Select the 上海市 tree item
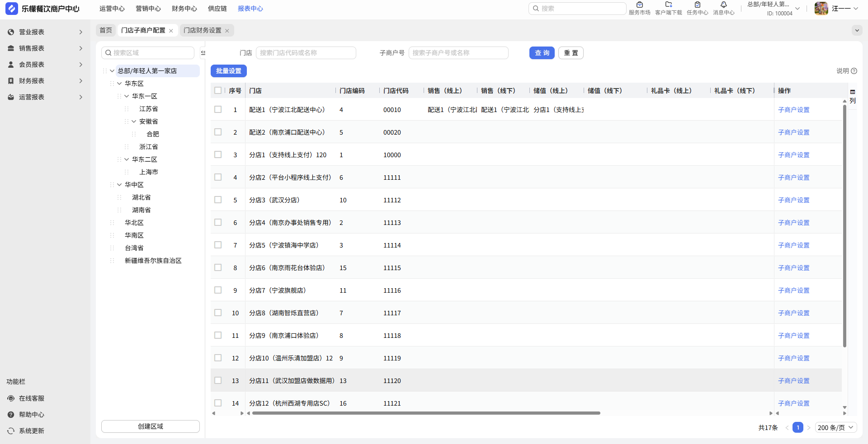 pos(149,172)
